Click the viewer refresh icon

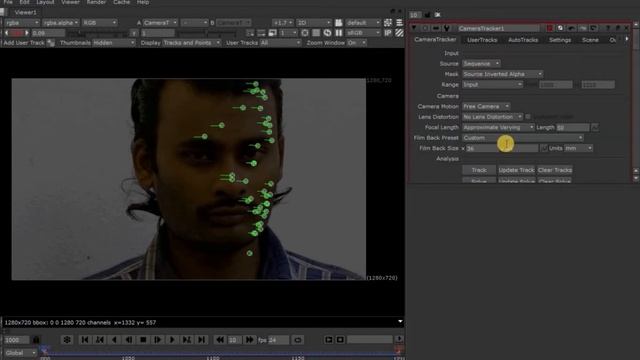pos(327,33)
